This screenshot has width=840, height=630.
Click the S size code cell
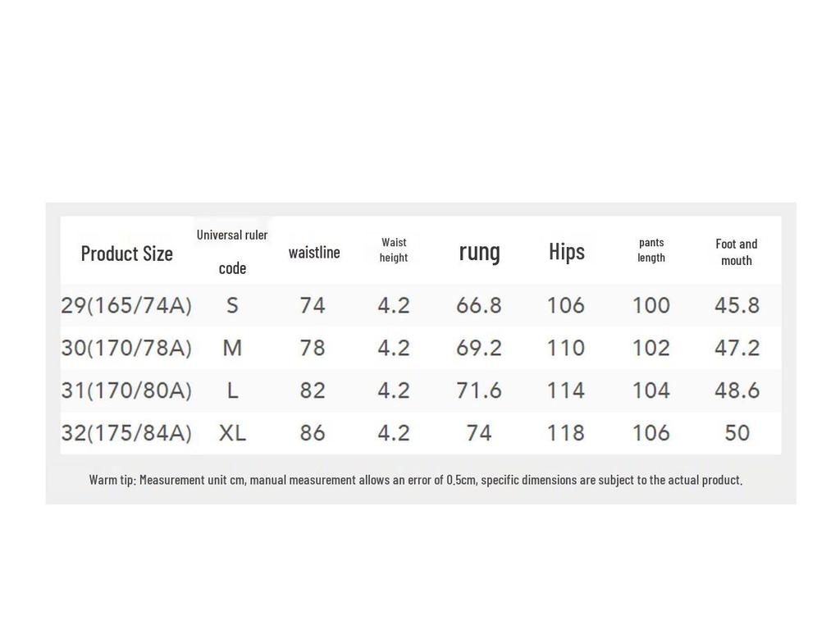(x=232, y=305)
